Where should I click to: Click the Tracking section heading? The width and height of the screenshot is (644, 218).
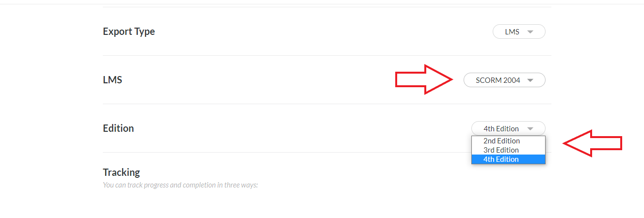pyautogui.click(x=121, y=172)
